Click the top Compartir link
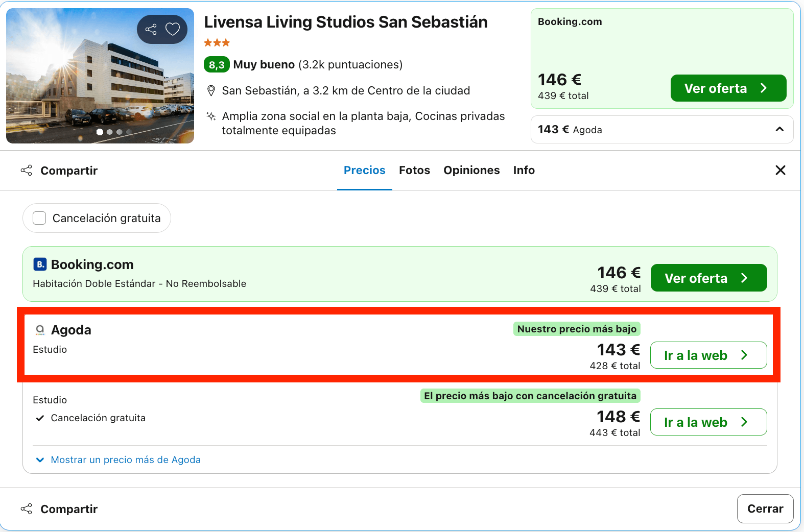The image size is (804, 532). coord(69,171)
